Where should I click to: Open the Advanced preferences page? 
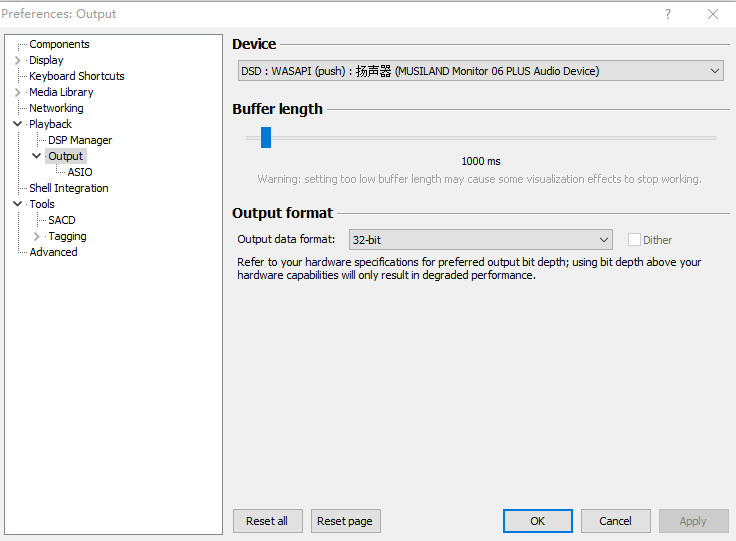point(53,252)
